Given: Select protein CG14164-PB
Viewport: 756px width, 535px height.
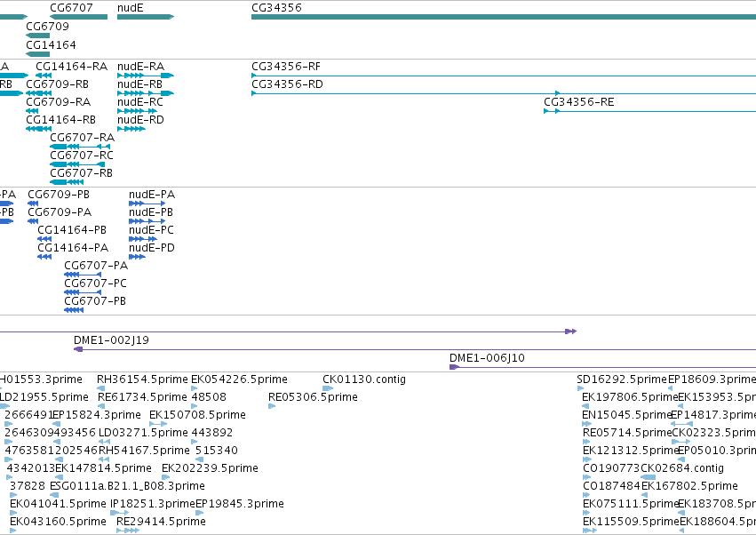Looking at the screenshot, I should point(44,239).
